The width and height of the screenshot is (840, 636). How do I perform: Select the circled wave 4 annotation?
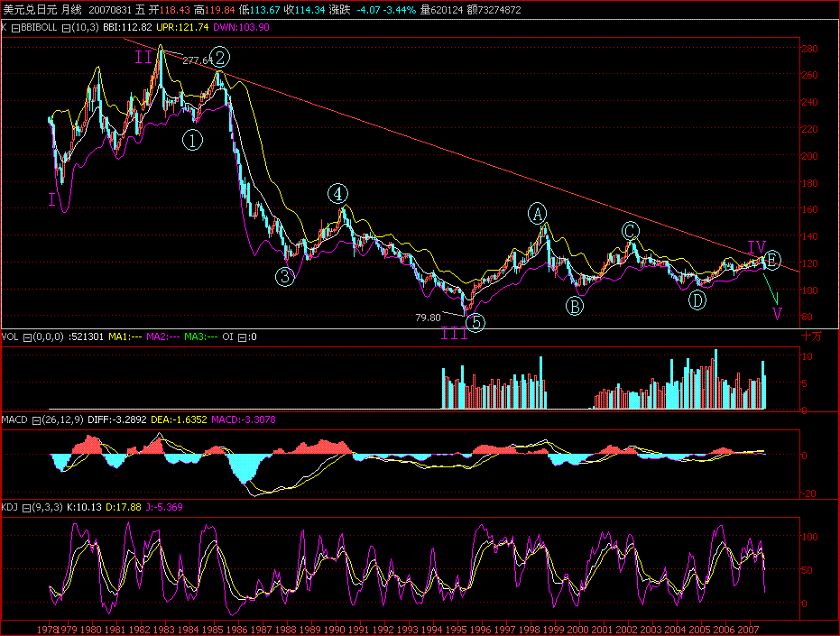point(337,193)
